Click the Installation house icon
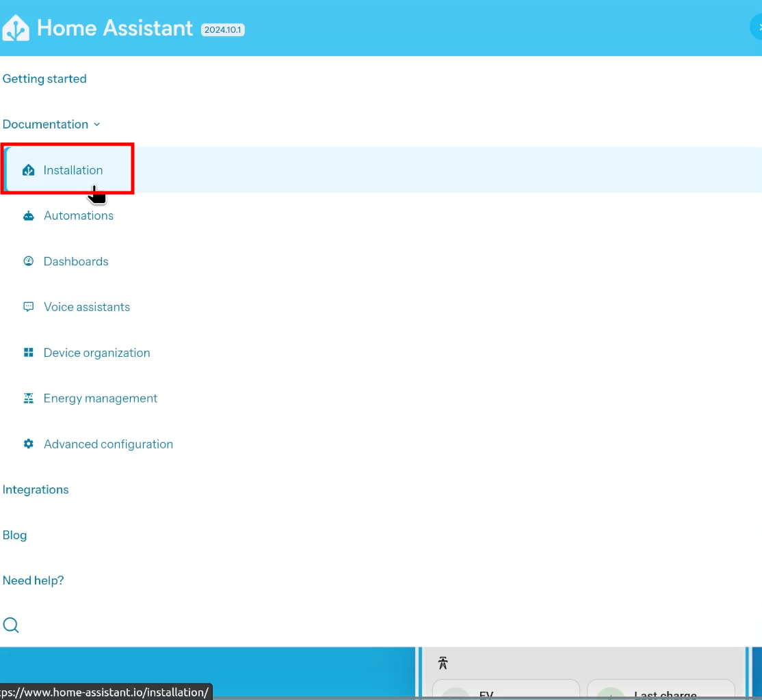Image resolution: width=762 pixels, height=700 pixels. click(x=28, y=170)
